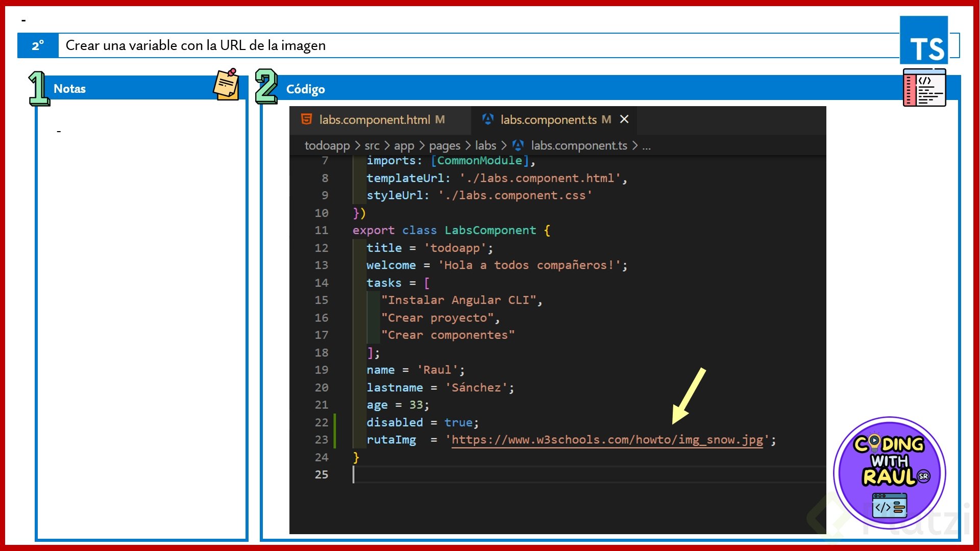The width and height of the screenshot is (980, 551).
Task: Click the Coding with Raul circular logo
Action: (x=889, y=472)
